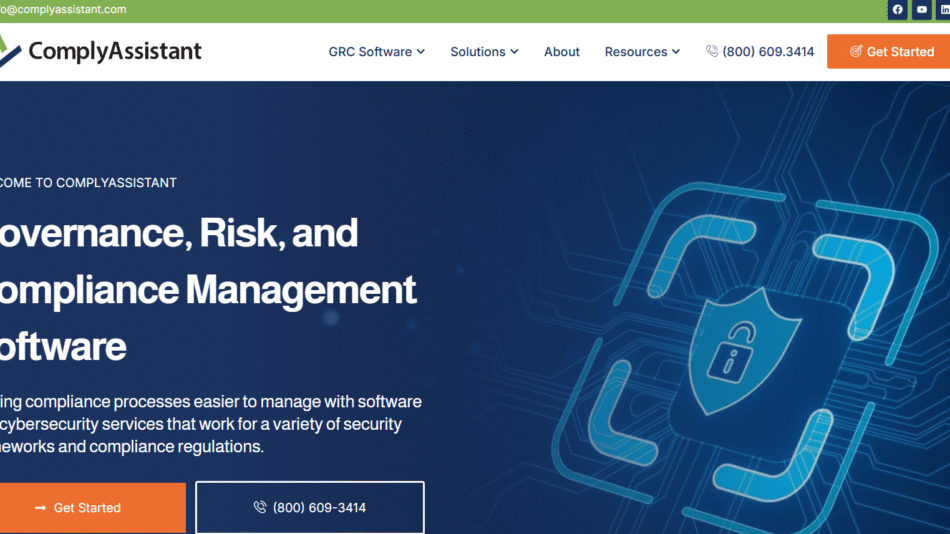Click the outlined (800) 609-3414 hero button
This screenshot has width=950, height=534.
[x=310, y=508]
